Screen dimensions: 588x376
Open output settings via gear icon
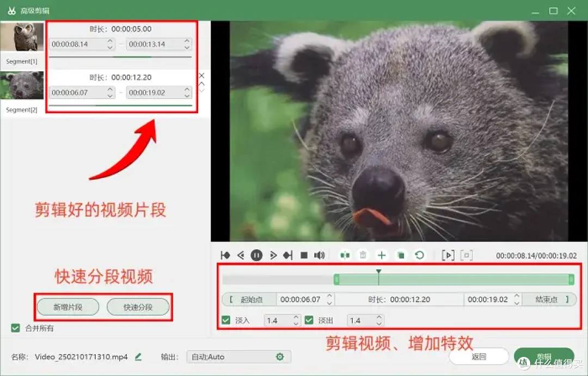click(x=280, y=356)
